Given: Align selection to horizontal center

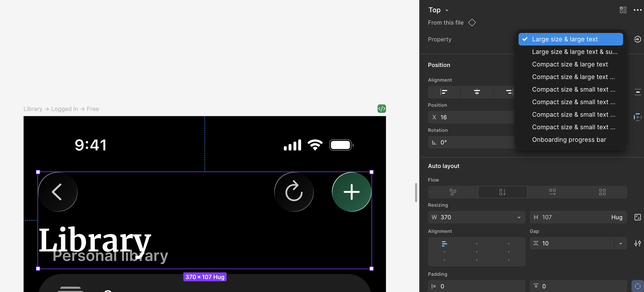Looking at the screenshot, I should click(477, 92).
